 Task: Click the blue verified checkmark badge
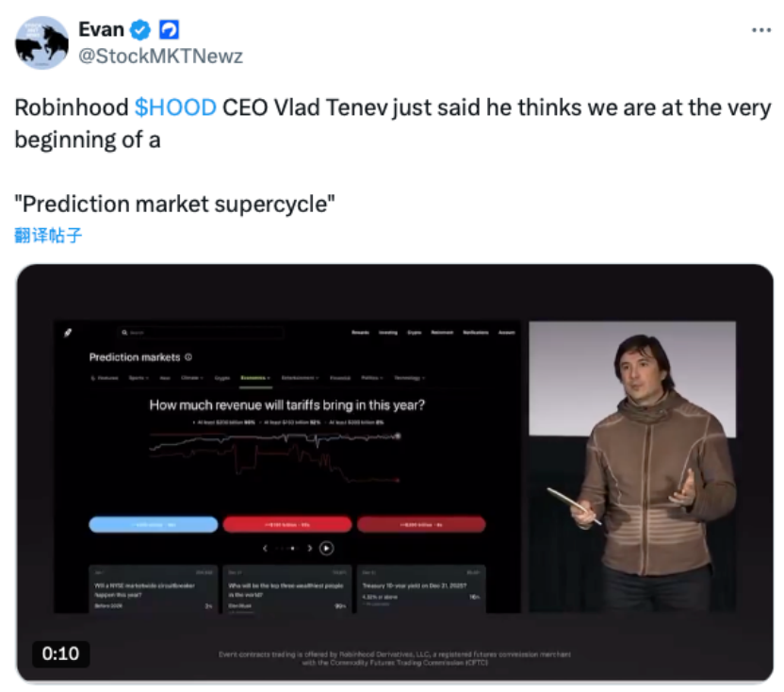(140, 30)
